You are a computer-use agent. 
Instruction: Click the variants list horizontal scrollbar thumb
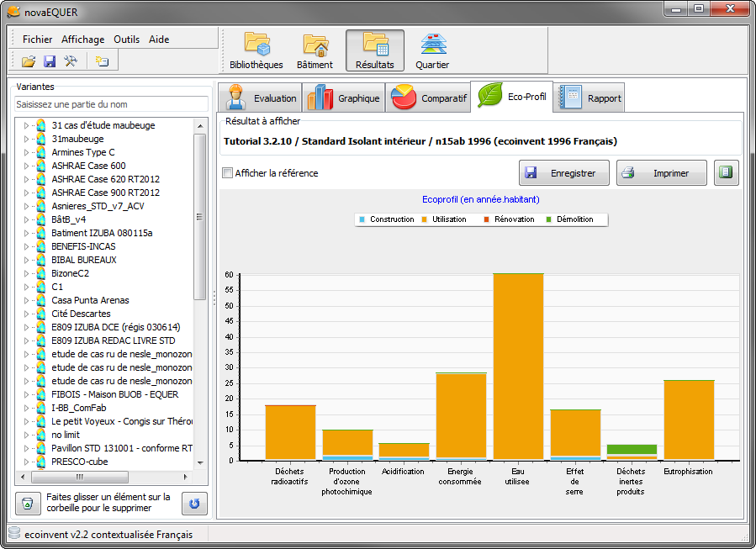(80, 478)
